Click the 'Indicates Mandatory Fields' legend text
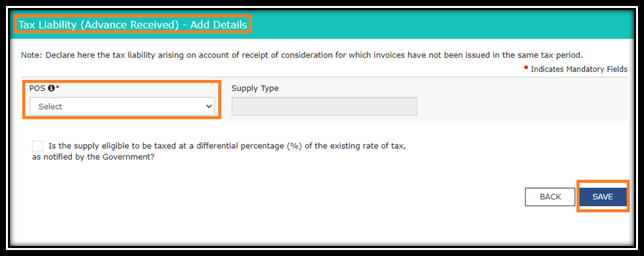The height and width of the screenshot is (256, 644). click(x=579, y=69)
